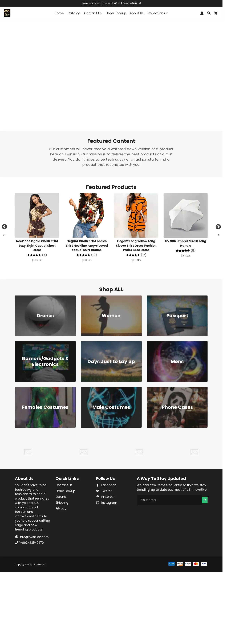This screenshot has width=239, height=644.
Task: Submit email with the green arrow button
Action: (x=205, y=500)
